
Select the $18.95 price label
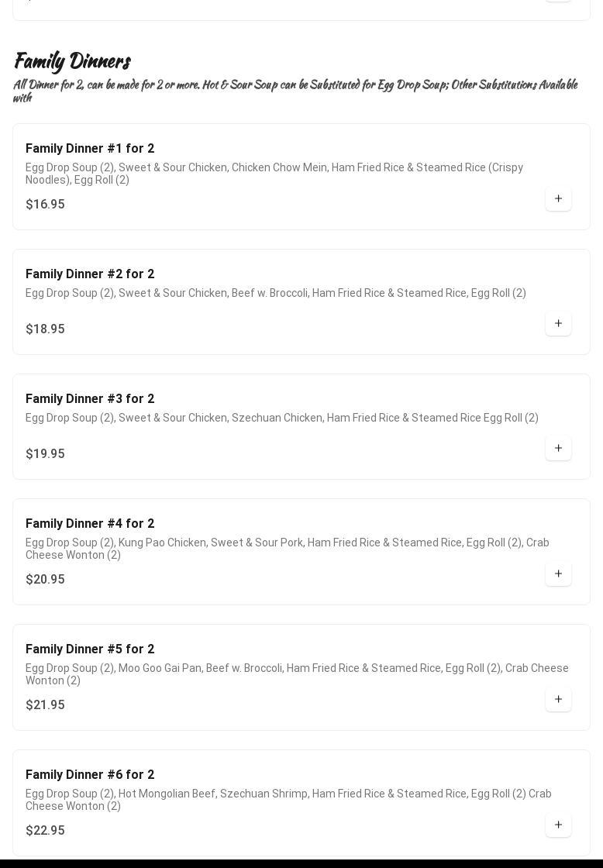[45, 329]
